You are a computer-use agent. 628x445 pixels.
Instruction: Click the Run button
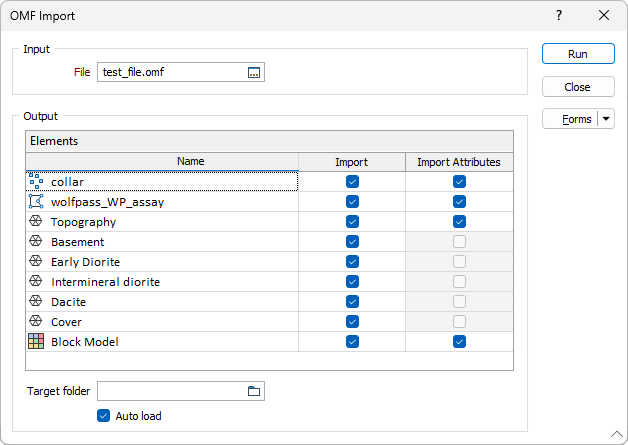click(578, 54)
